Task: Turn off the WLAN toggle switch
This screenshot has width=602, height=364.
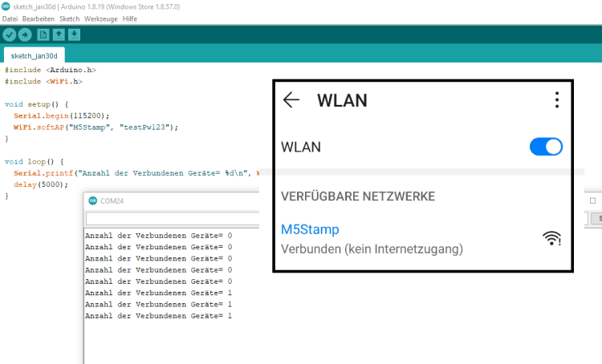Action: tap(546, 147)
